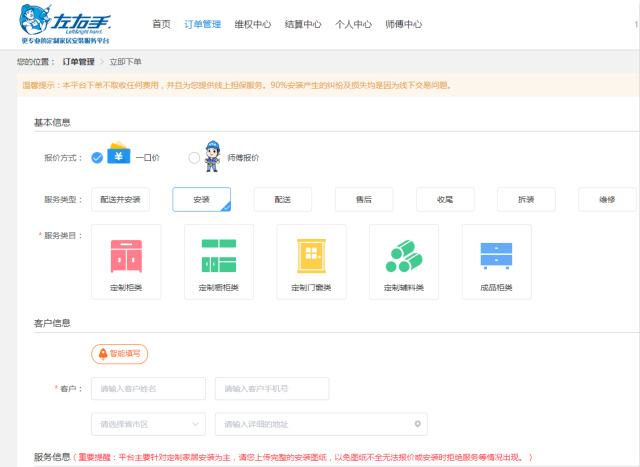Open the 请选择省市区 region dropdown
The height and width of the screenshot is (467, 640).
click(148, 423)
